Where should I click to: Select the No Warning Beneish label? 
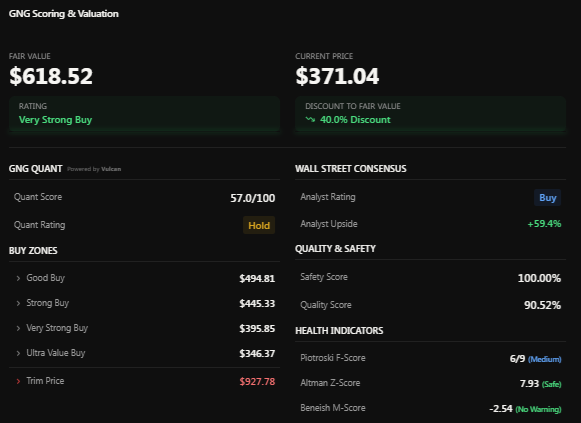tap(538, 409)
